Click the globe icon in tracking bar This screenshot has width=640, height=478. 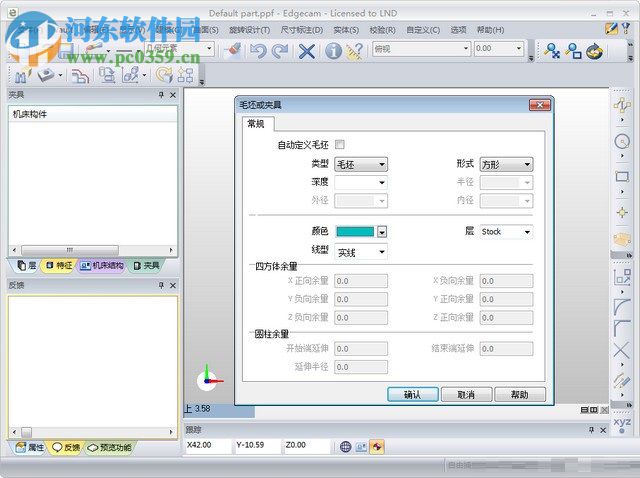click(345, 447)
